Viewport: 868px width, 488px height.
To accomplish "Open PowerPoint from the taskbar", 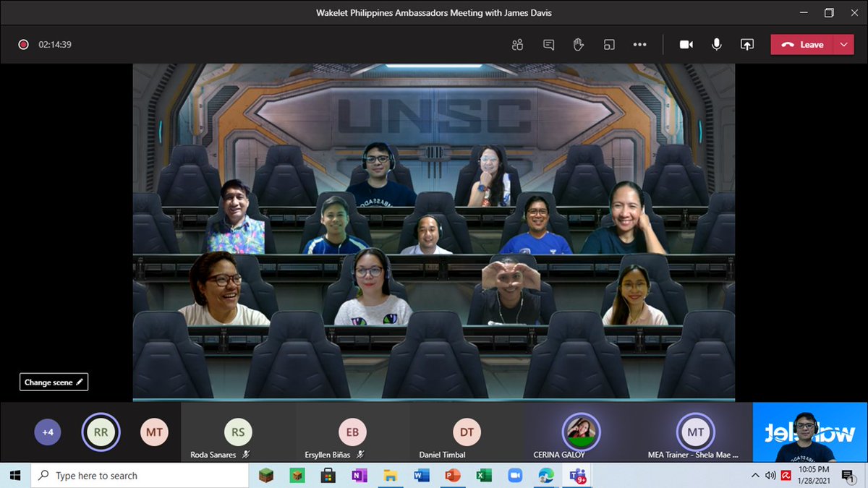I will [x=453, y=476].
